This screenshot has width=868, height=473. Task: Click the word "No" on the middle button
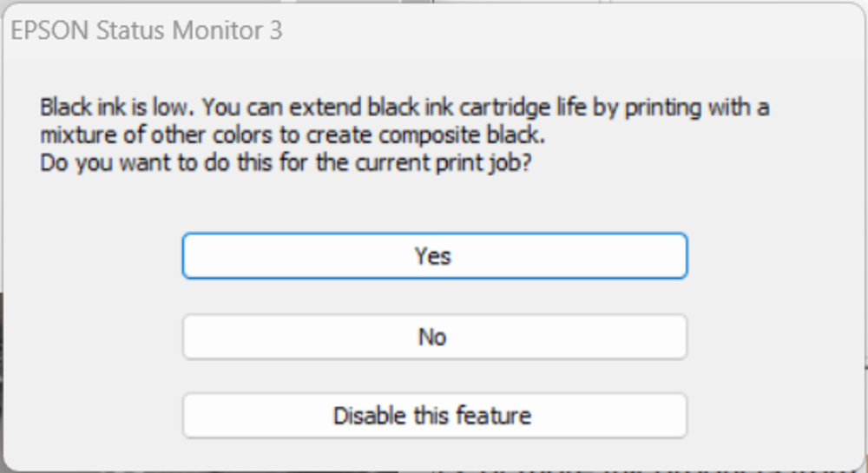(432, 337)
